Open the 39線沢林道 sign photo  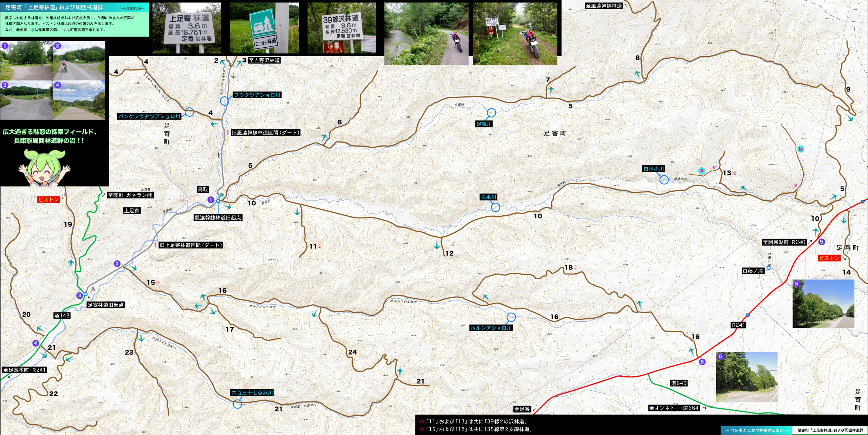pyautogui.click(x=342, y=28)
